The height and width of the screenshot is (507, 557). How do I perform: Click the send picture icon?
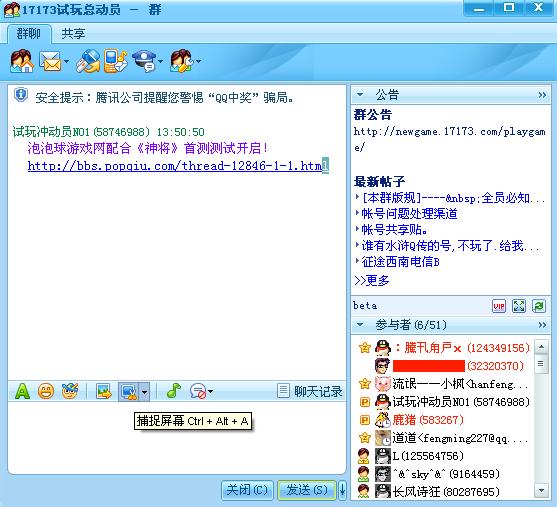click(x=104, y=392)
